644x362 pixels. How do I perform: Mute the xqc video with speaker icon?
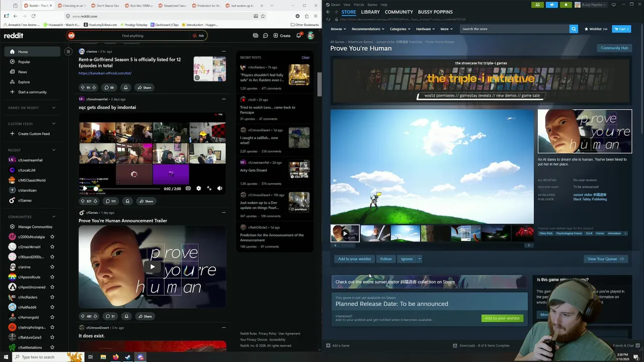pyautogui.click(x=220, y=189)
